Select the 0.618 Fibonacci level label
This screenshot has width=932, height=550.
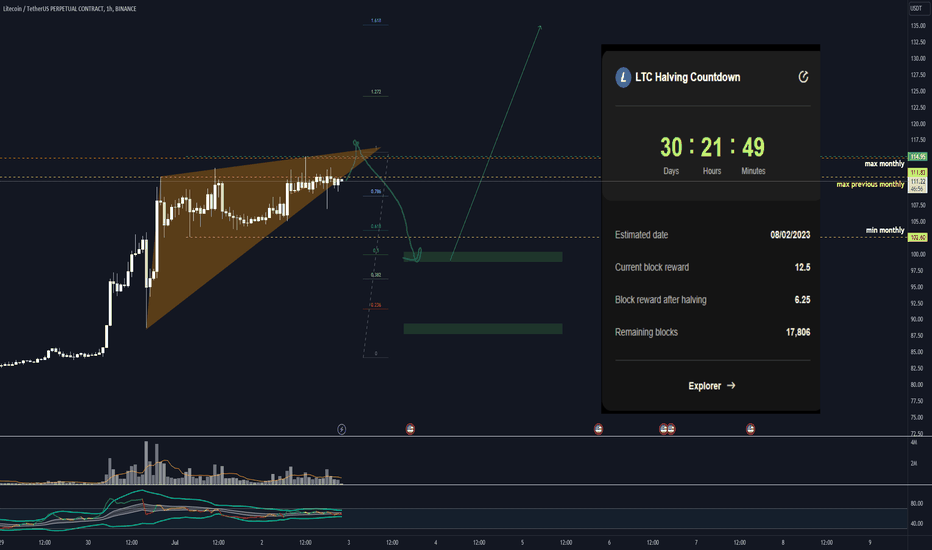coord(376,226)
